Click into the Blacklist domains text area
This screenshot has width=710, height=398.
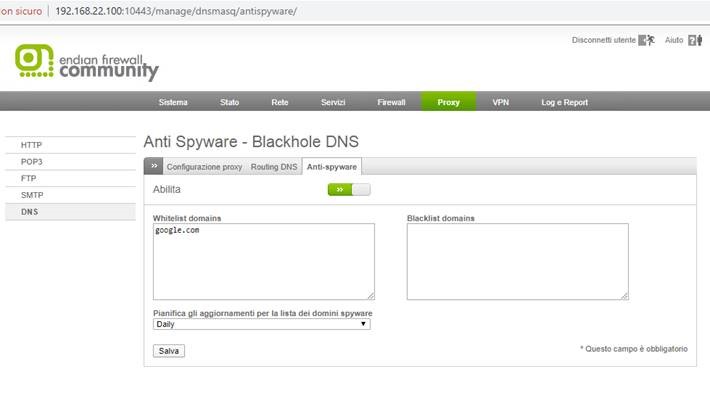(x=518, y=261)
